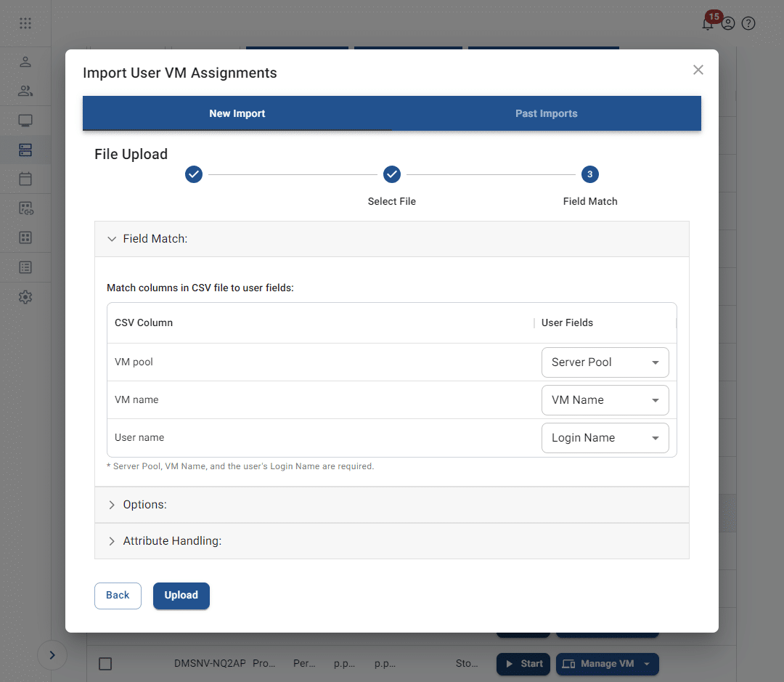Open the Login Name field dropdown

pyautogui.click(x=605, y=438)
